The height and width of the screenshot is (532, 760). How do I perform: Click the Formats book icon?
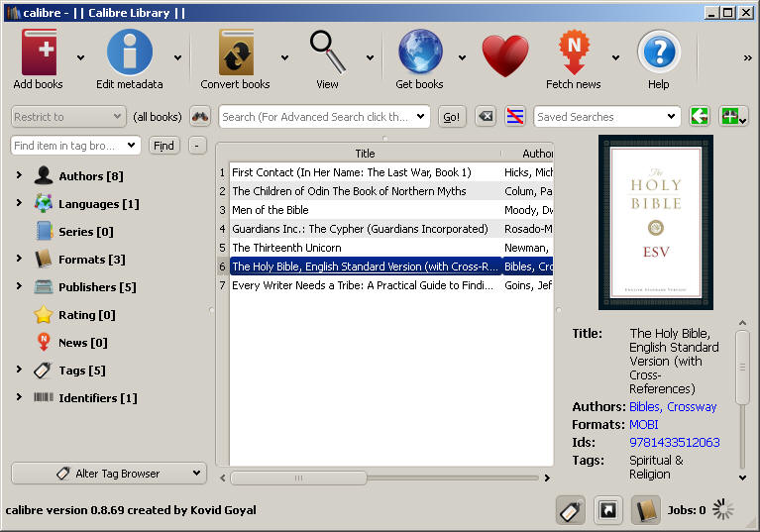[x=44, y=259]
